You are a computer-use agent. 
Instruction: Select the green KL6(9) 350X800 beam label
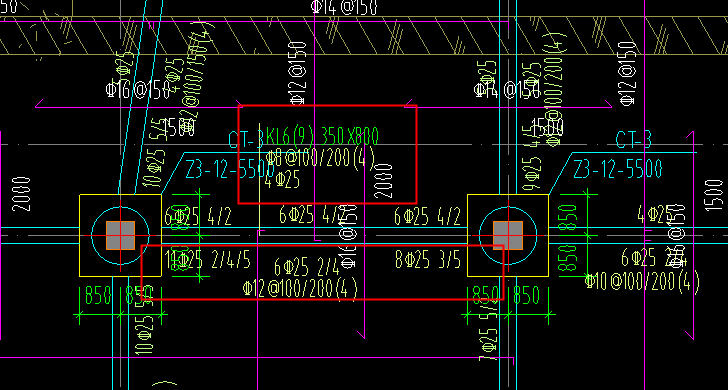point(322,136)
